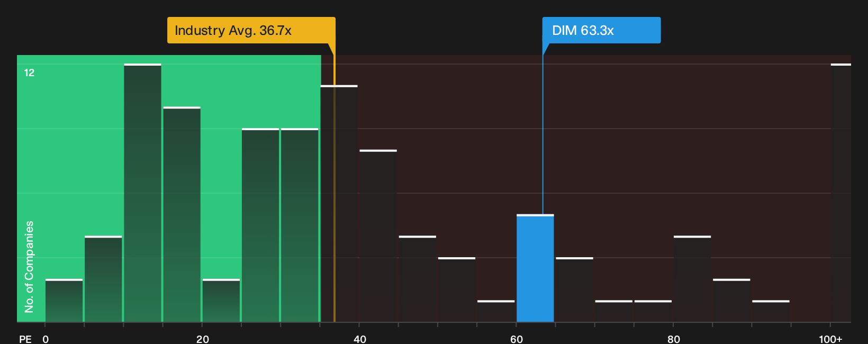Viewport: 868px width, 344px height.
Task: Click the y-axis value 12
Action: click(29, 73)
